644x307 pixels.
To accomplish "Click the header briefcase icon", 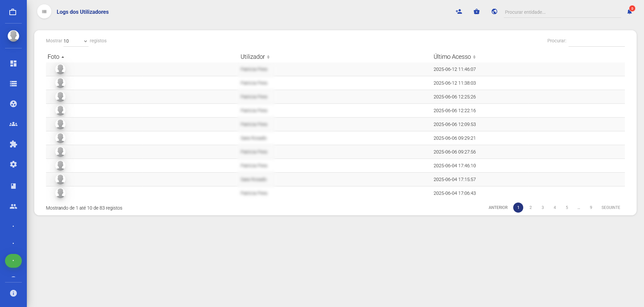I will (477, 12).
